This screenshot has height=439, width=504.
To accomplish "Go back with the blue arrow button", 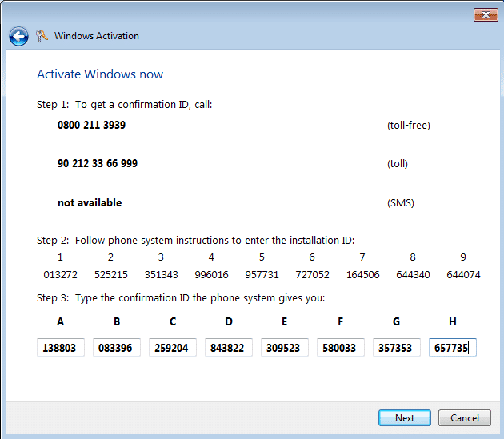I will 18,36.
